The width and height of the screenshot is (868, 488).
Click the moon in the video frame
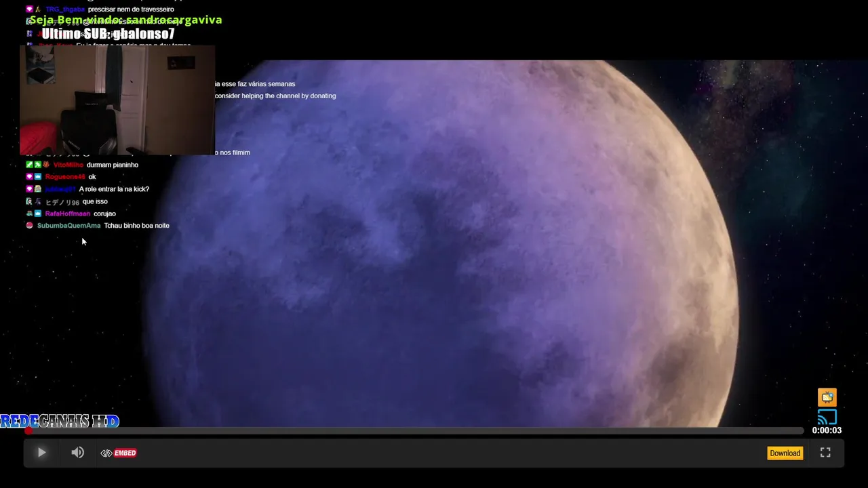click(x=441, y=244)
